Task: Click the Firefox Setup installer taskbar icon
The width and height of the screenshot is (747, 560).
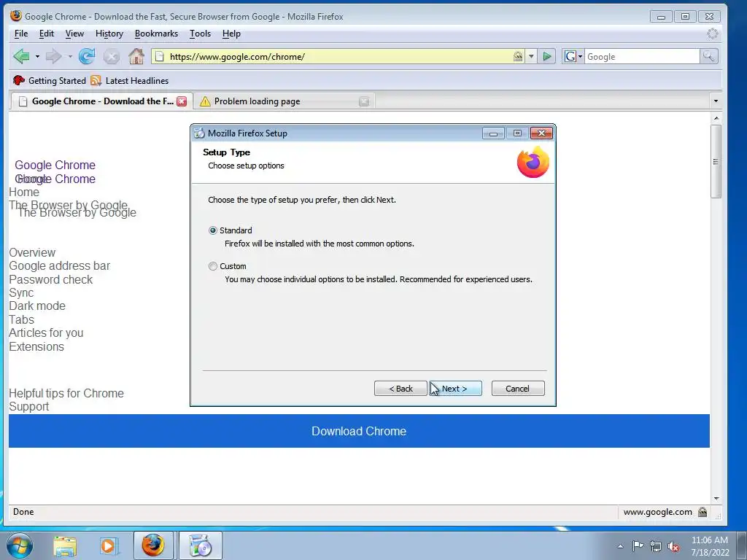Action: coord(200,545)
